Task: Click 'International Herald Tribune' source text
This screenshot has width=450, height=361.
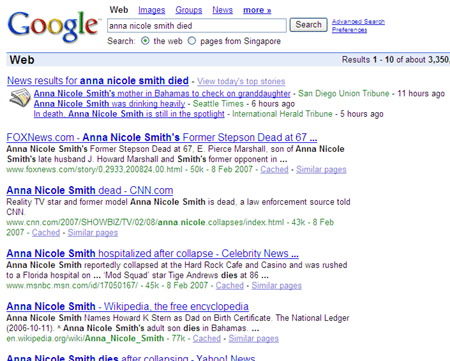Action: coord(282,114)
